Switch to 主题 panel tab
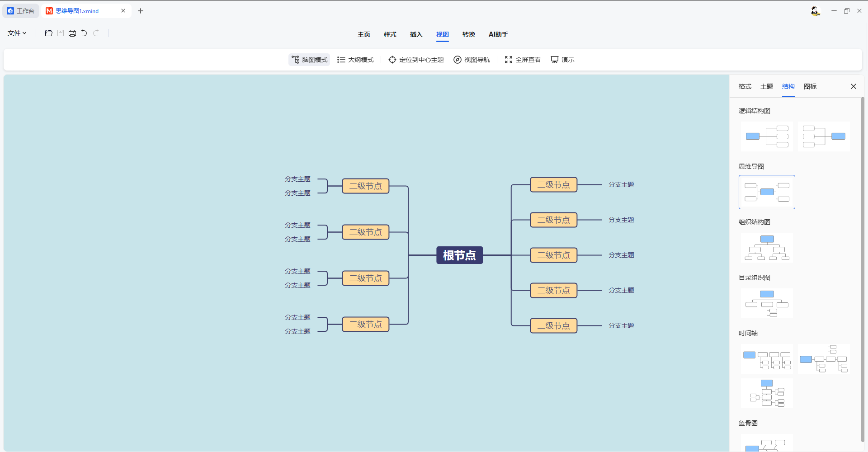Screen dimensions: 868x452 click(x=767, y=86)
